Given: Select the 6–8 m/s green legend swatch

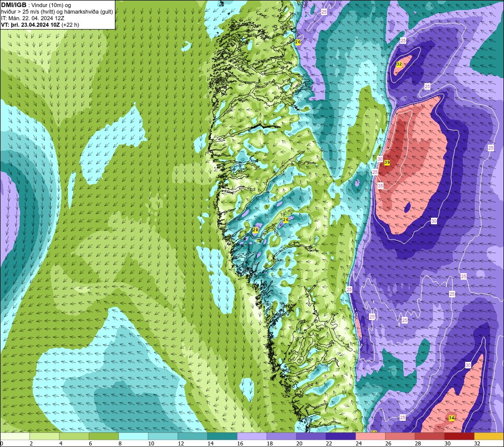Looking at the screenshot, I should click(104, 436).
